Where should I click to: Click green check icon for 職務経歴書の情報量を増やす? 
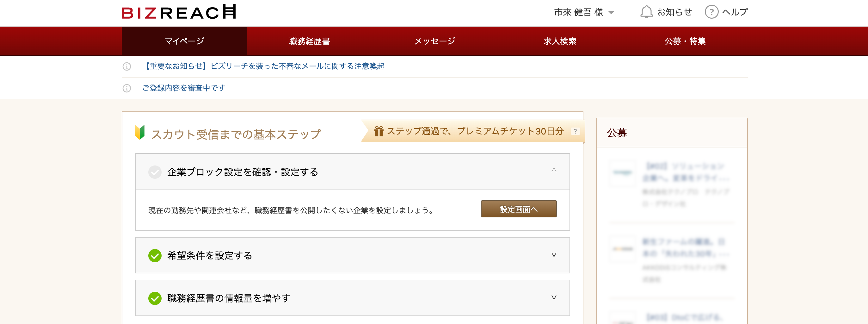pos(155,298)
